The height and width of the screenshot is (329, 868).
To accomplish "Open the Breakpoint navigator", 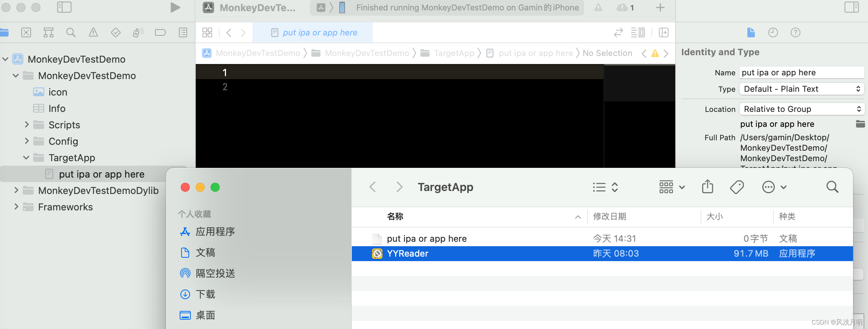I will [x=160, y=32].
